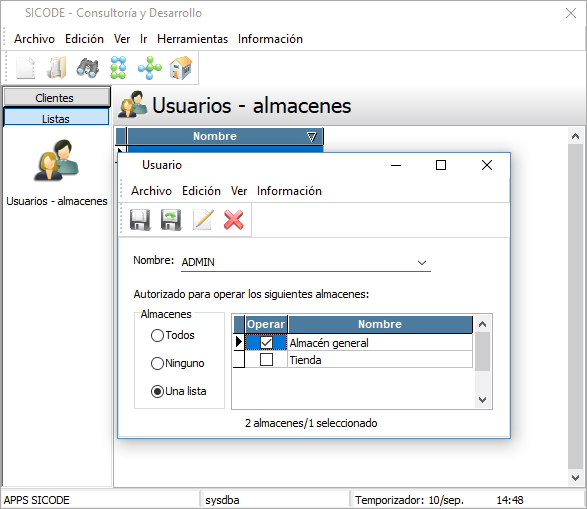Screen dimensions: 587x509
Task: Click the blue flower-shaped network icon
Action: (x=150, y=68)
